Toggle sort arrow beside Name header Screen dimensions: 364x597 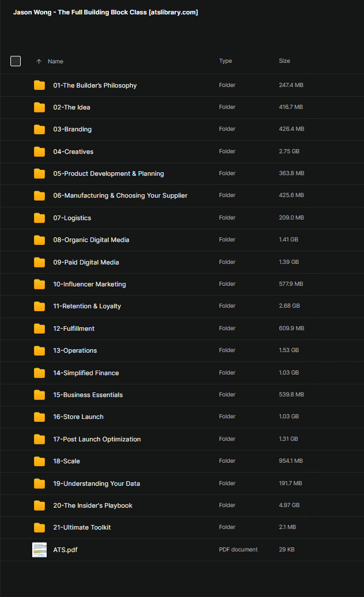[39, 61]
